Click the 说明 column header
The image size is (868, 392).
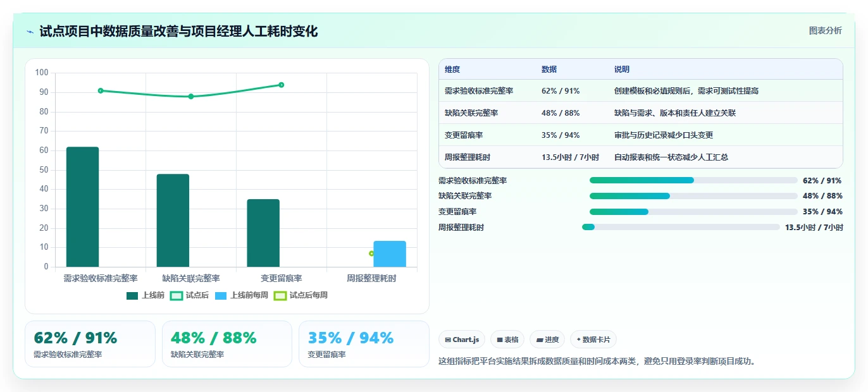(622, 70)
